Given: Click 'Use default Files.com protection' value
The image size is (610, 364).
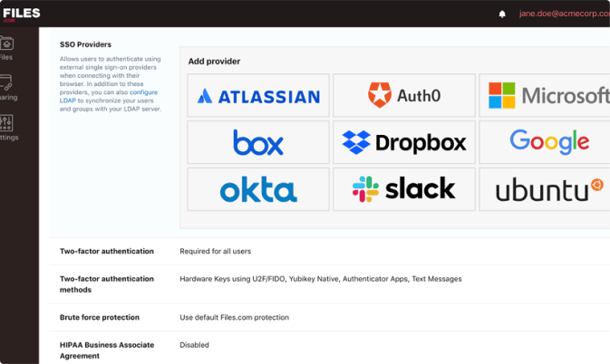Looking at the screenshot, I should click(x=234, y=318).
